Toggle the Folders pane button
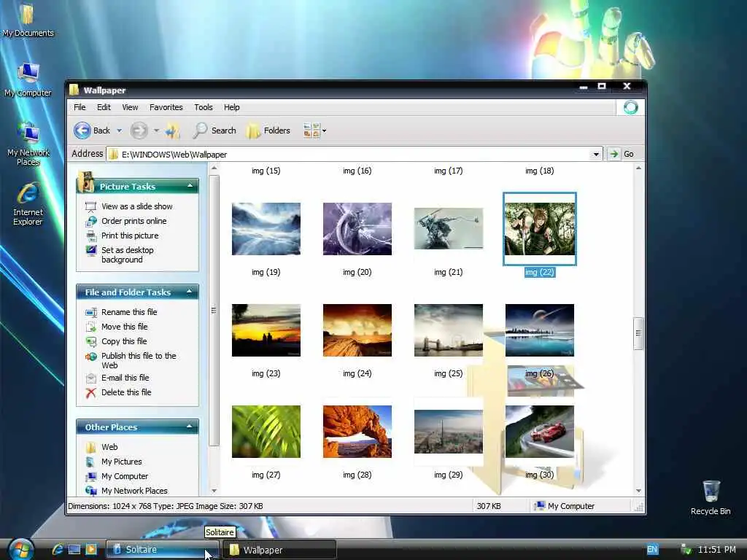This screenshot has height=560, width=747. (268, 131)
